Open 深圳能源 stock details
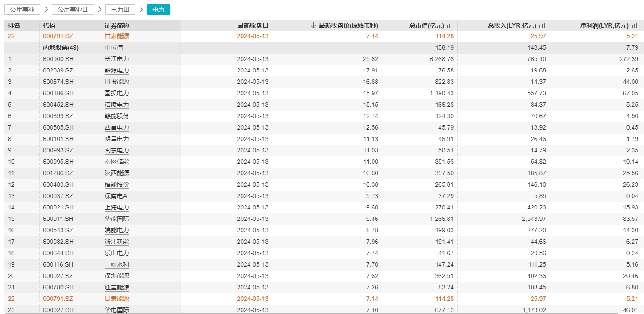Image resolution: width=644 pixels, height=314 pixels. (116, 276)
